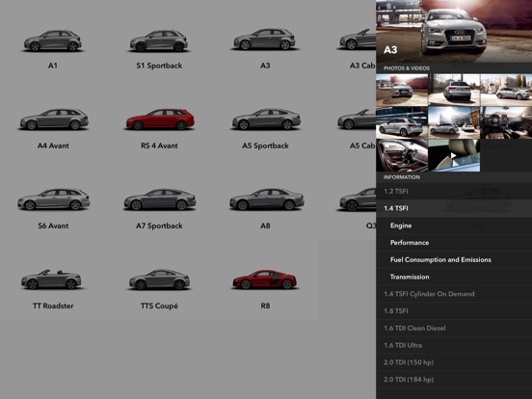View photo of two A3s near building
Viewport: 532px width, 399px height.
coord(454,122)
